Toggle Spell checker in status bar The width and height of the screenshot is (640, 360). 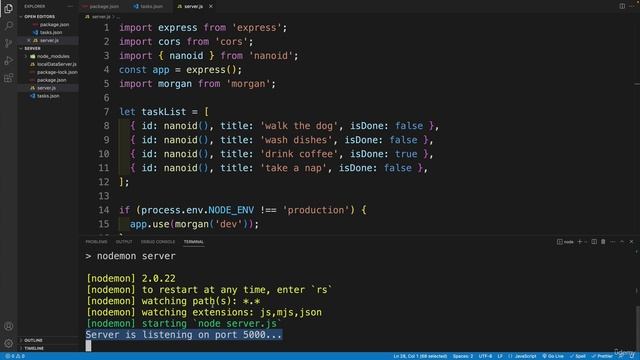pyautogui.click(x=578, y=356)
